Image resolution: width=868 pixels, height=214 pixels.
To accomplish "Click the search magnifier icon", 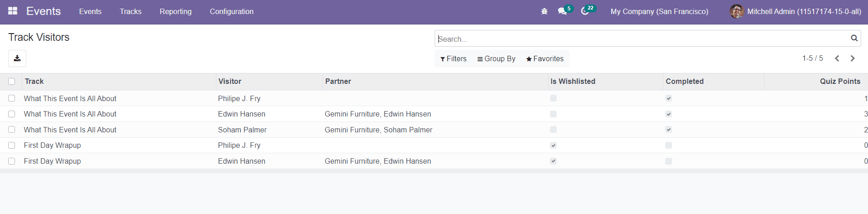I will (x=854, y=39).
